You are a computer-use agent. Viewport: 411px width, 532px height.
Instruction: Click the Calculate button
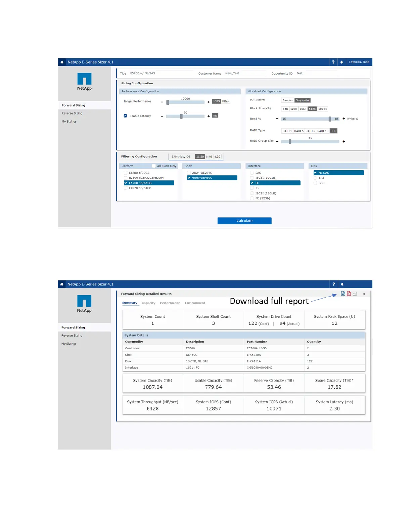coord(244,221)
